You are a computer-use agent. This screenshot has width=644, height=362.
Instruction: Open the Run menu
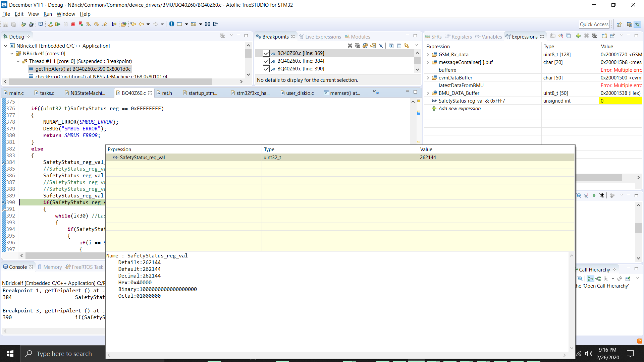[48, 14]
